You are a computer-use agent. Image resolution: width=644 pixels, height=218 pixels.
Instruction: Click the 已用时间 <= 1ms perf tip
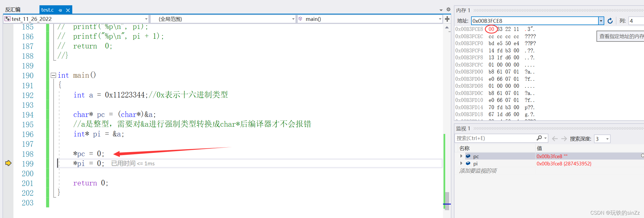coord(133,163)
